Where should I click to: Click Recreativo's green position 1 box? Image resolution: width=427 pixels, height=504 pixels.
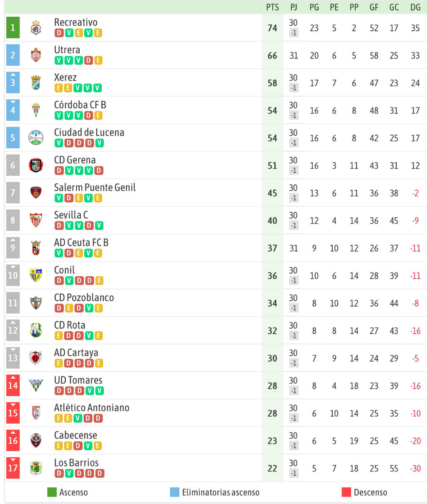click(x=13, y=27)
